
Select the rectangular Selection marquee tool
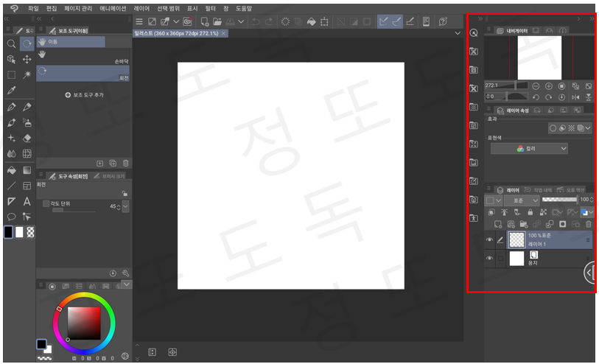coord(12,75)
